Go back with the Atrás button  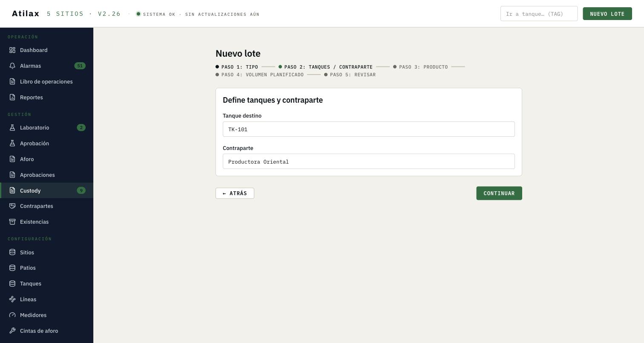pyautogui.click(x=235, y=193)
